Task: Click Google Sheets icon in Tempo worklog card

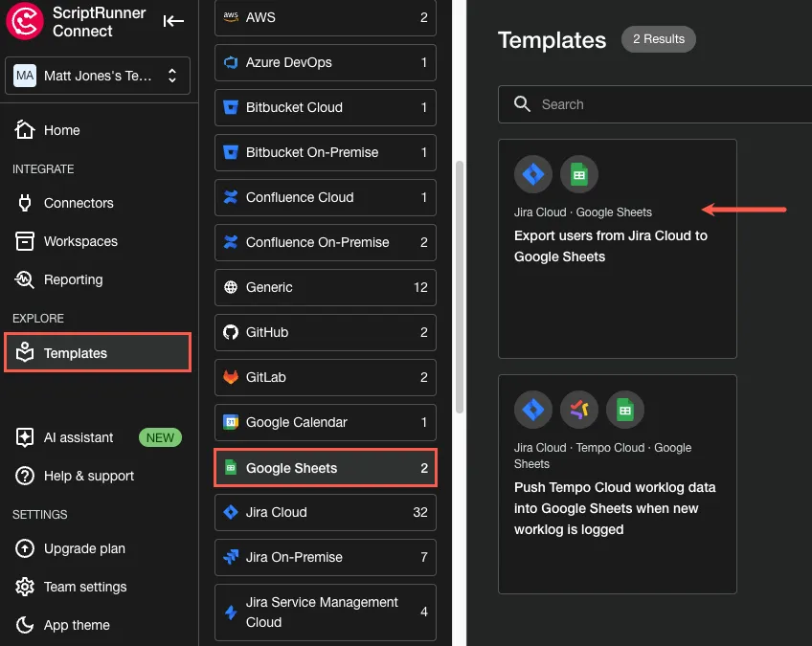Action: [x=625, y=410]
